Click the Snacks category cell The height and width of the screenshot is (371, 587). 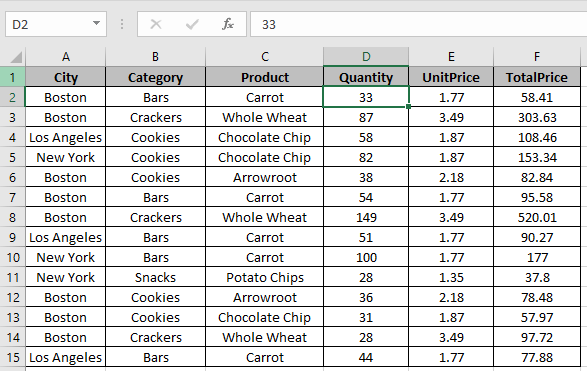(155, 277)
